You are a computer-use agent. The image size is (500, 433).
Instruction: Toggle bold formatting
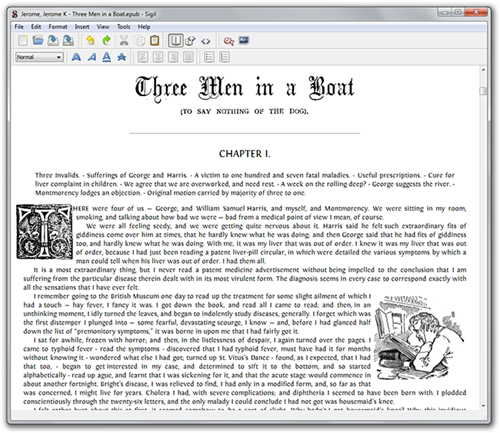(x=76, y=57)
